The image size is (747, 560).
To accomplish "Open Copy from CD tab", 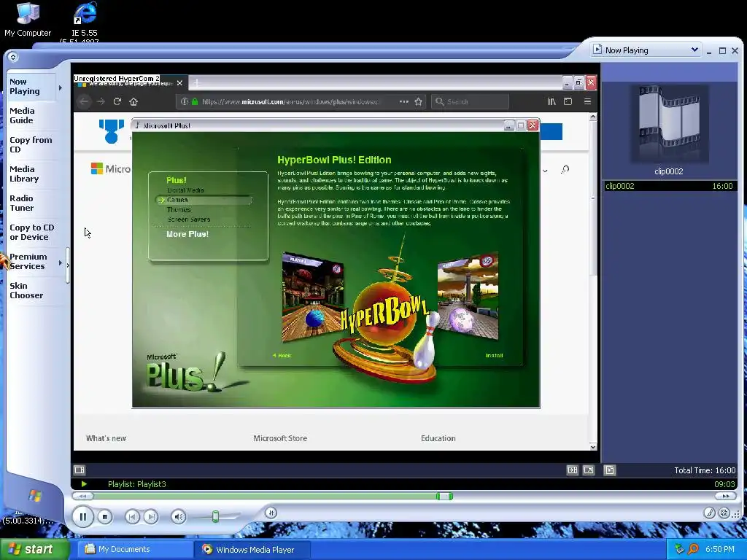I will click(31, 144).
